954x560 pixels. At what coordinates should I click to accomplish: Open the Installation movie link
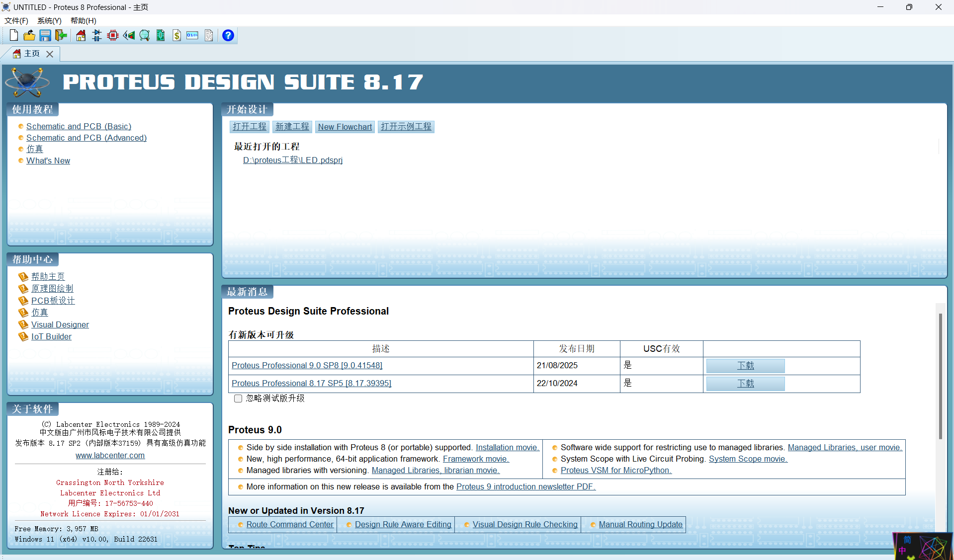508,447
